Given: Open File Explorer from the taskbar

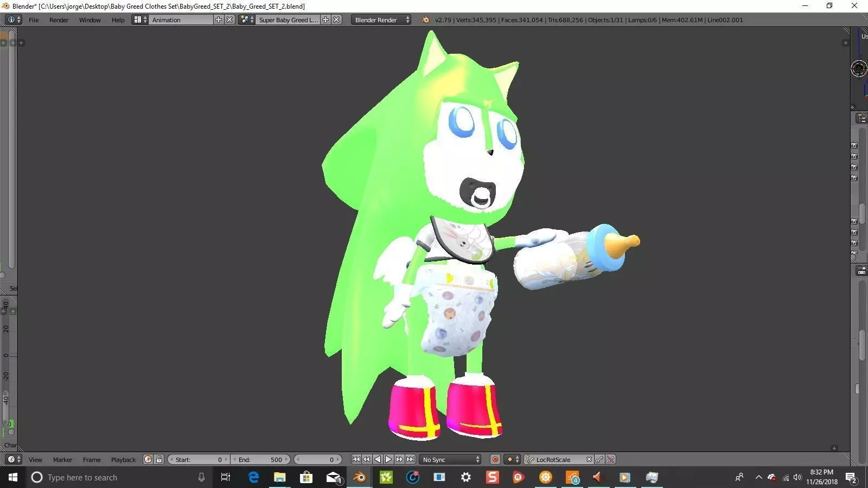Looking at the screenshot, I should tap(279, 477).
